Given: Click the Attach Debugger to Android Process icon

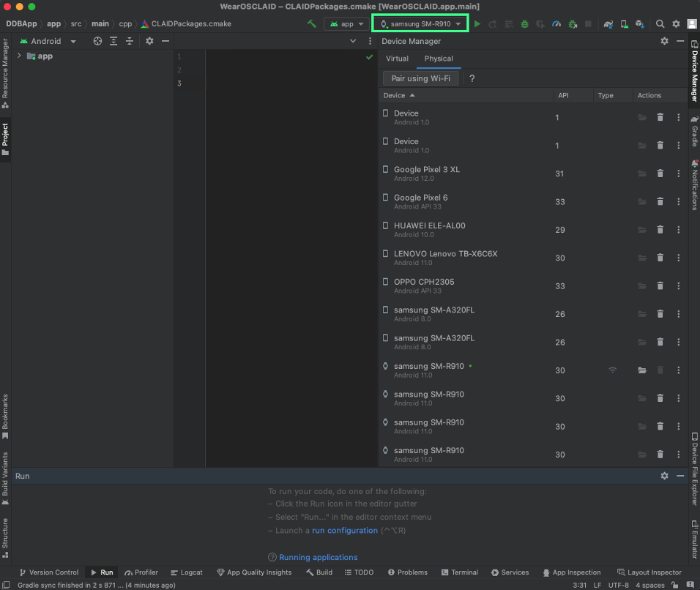Looking at the screenshot, I should (573, 23).
